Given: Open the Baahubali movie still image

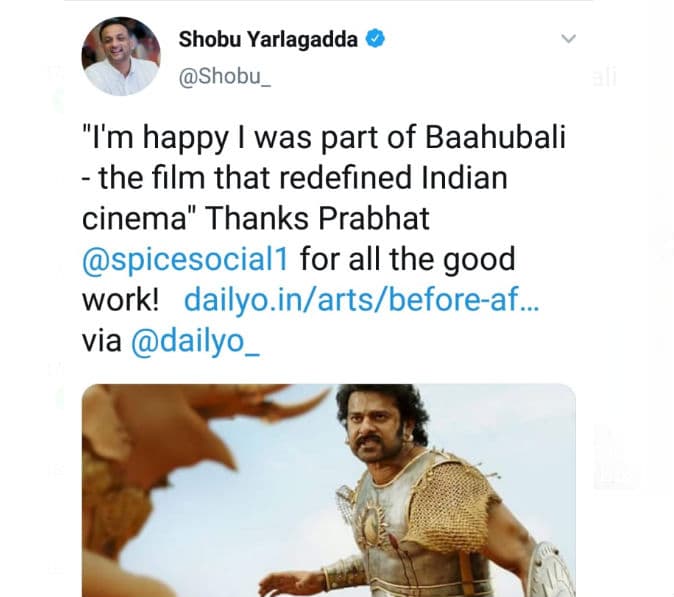Looking at the screenshot, I should click(329, 490).
